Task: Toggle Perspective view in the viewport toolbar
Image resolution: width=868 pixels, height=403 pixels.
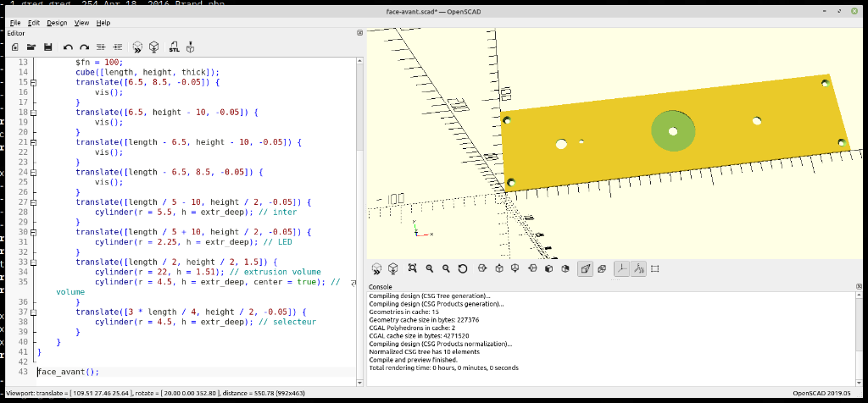Action: 585,268
